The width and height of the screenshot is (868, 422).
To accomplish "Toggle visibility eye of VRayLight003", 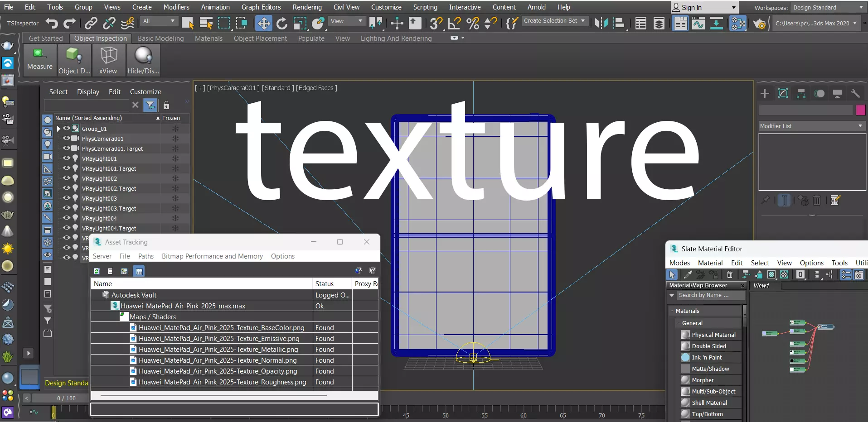I will [67, 198].
